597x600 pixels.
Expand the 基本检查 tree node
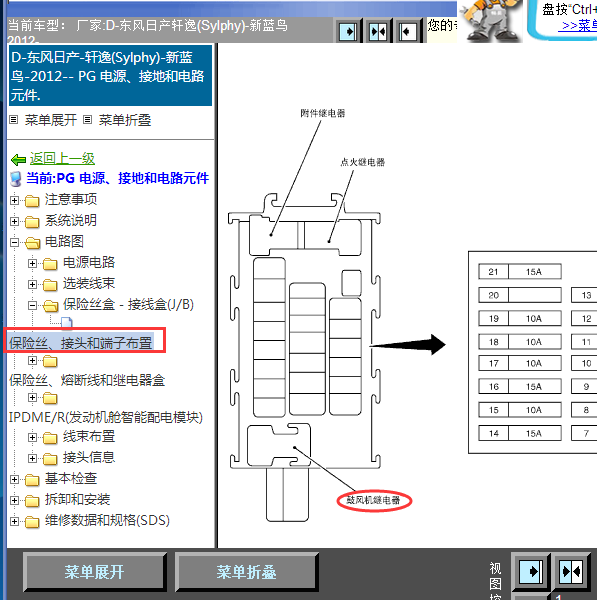[x=15, y=479]
